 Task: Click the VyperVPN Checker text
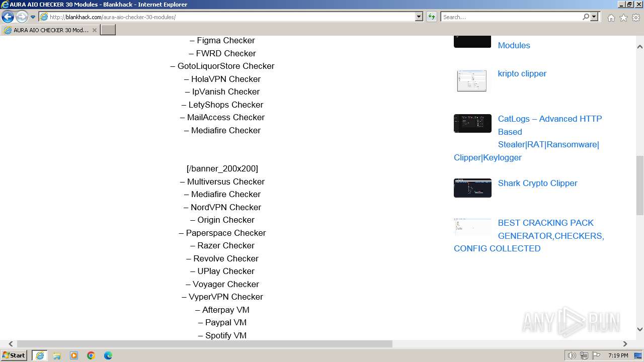tap(222, 297)
